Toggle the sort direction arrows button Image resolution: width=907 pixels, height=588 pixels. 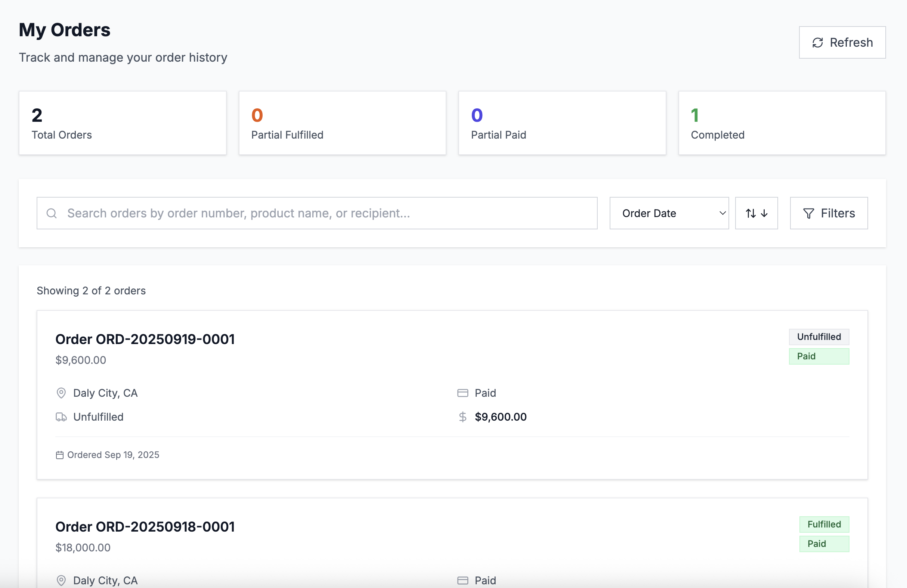756,213
